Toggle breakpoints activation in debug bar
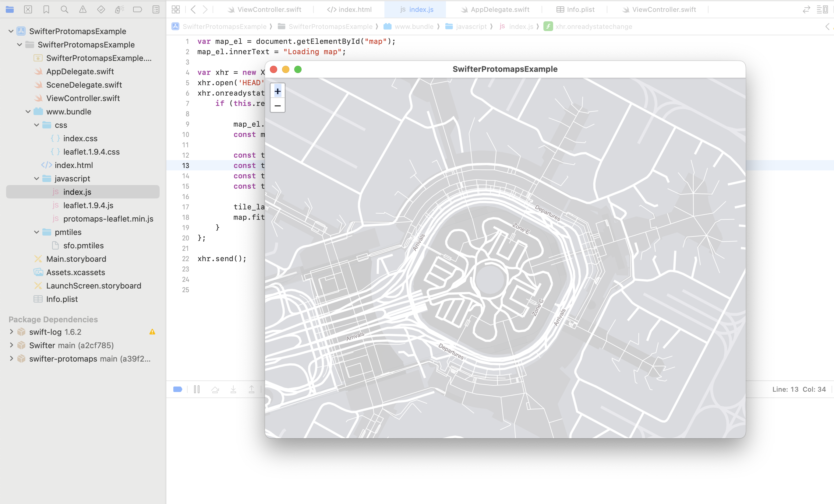 178,389
